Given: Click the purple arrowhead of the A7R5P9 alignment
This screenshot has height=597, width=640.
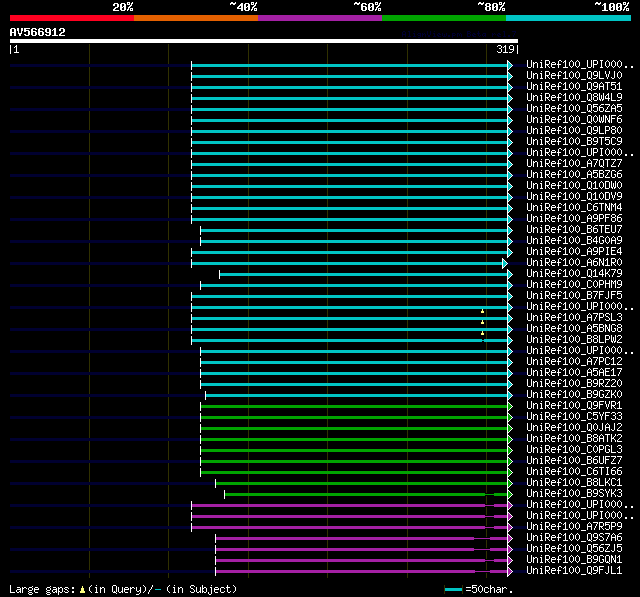Looking at the screenshot, I should pos(510,526).
